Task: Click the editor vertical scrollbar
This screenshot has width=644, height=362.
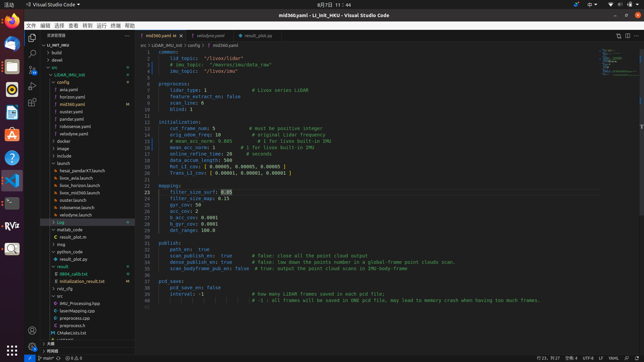Action: click(x=641, y=134)
